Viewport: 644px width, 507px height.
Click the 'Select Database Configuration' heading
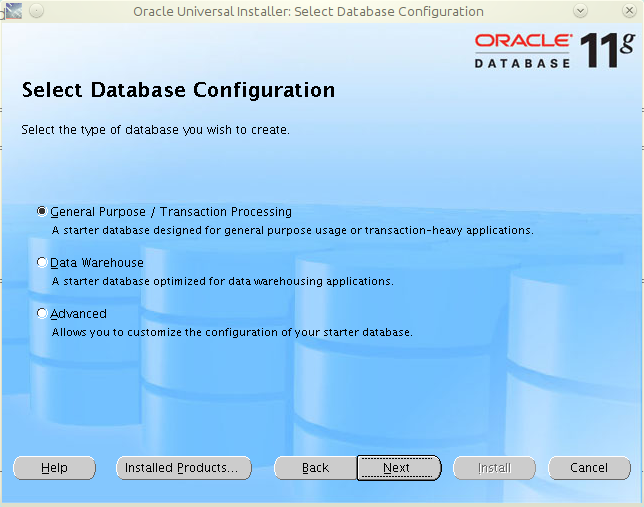point(179,90)
